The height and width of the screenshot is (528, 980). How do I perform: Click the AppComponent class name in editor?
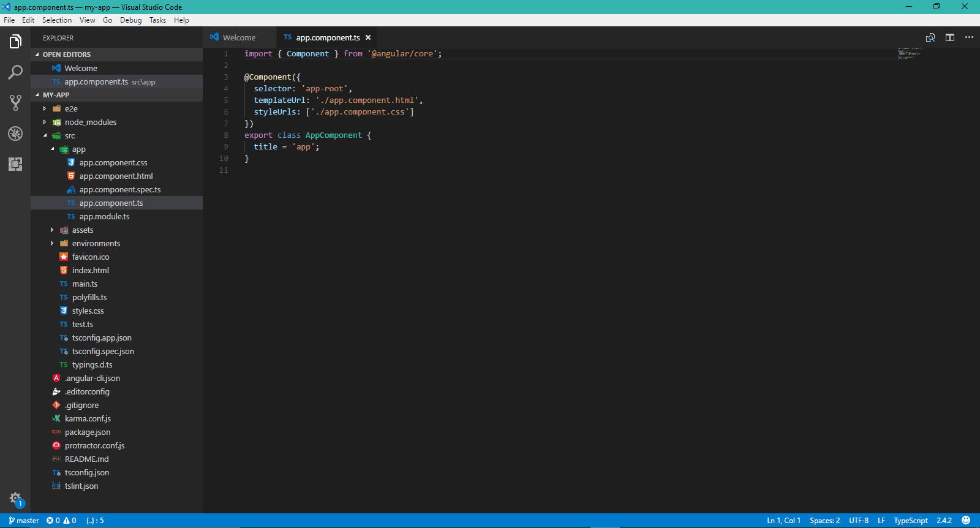click(334, 135)
